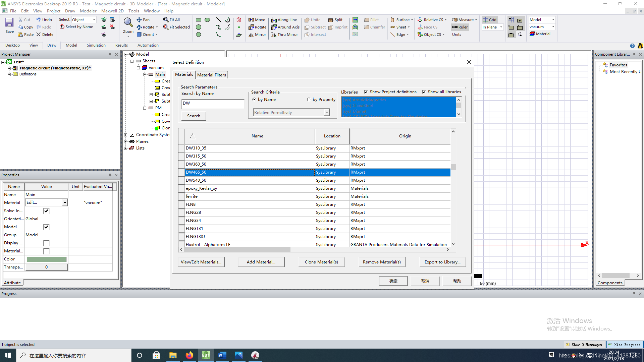
Task: Click Fit Selected view icon
Action: pos(177,27)
